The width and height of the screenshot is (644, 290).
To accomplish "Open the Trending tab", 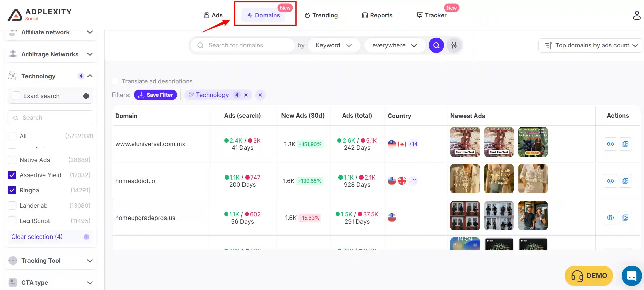I will pyautogui.click(x=321, y=15).
